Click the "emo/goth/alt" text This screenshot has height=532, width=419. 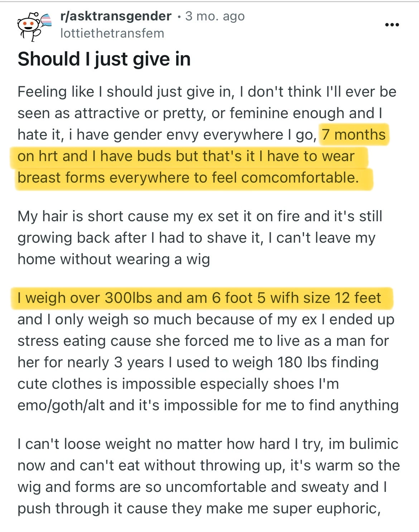coord(61,405)
